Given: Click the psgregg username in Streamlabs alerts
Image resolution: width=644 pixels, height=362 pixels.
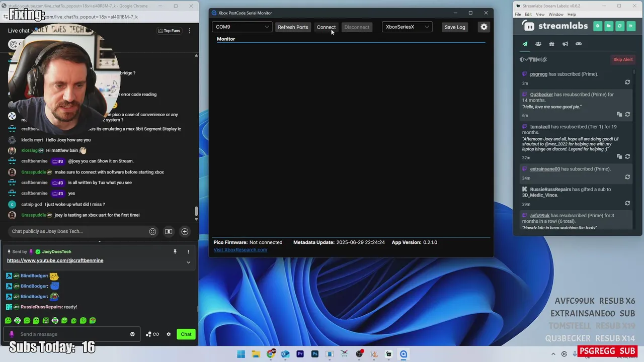Looking at the screenshot, I should 538,74.
